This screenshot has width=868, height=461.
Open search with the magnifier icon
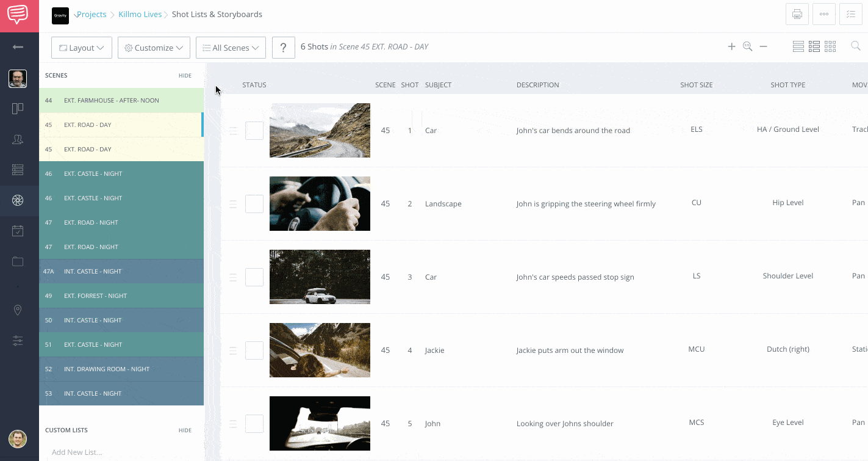(855, 46)
